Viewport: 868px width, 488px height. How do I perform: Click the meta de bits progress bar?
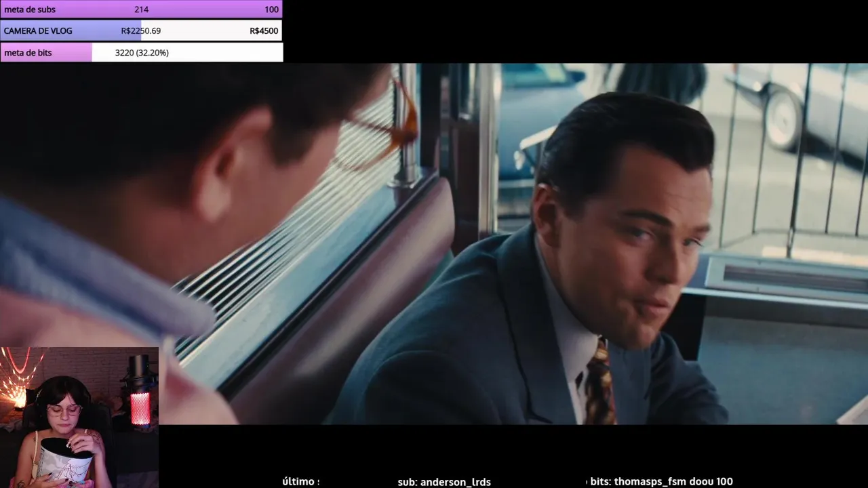coord(141,52)
